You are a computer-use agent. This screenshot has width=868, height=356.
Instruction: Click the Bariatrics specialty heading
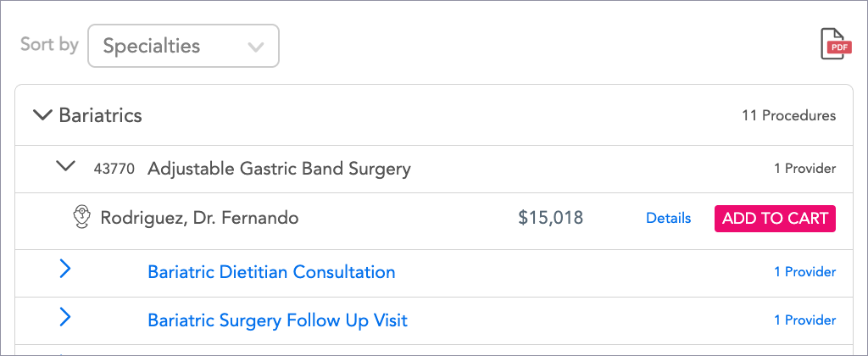click(100, 115)
